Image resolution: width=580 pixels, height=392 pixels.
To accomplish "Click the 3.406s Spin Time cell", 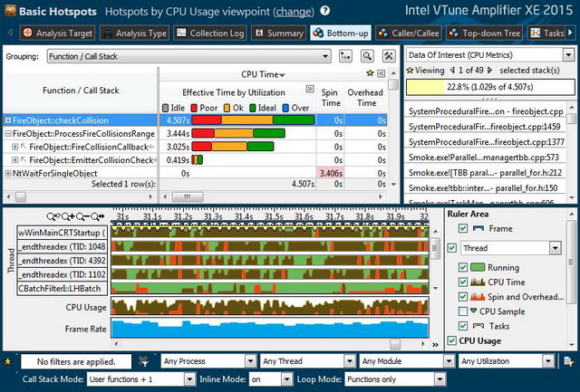I will tap(331, 173).
